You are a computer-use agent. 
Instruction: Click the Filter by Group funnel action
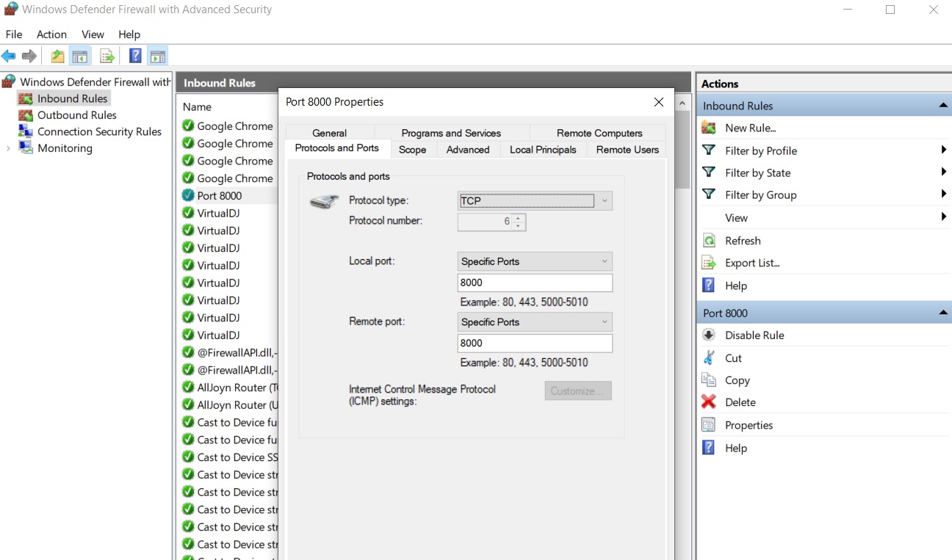click(760, 195)
